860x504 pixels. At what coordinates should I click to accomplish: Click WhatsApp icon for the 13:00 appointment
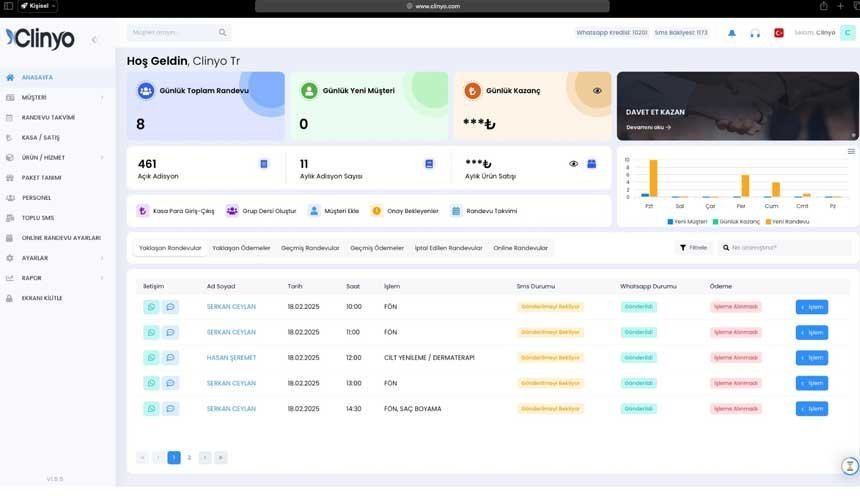coord(151,383)
